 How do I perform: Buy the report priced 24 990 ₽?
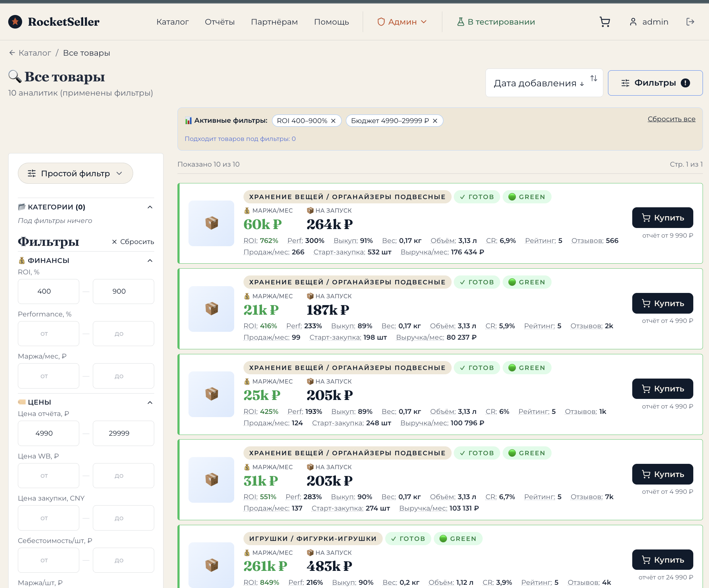(x=663, y=560)
